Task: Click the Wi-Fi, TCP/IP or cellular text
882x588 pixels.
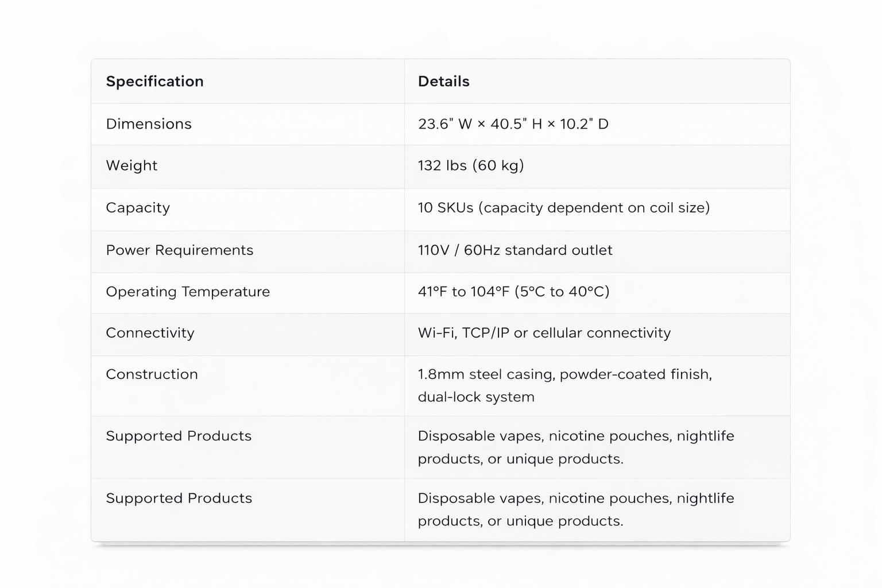Action: coord(544,333)
